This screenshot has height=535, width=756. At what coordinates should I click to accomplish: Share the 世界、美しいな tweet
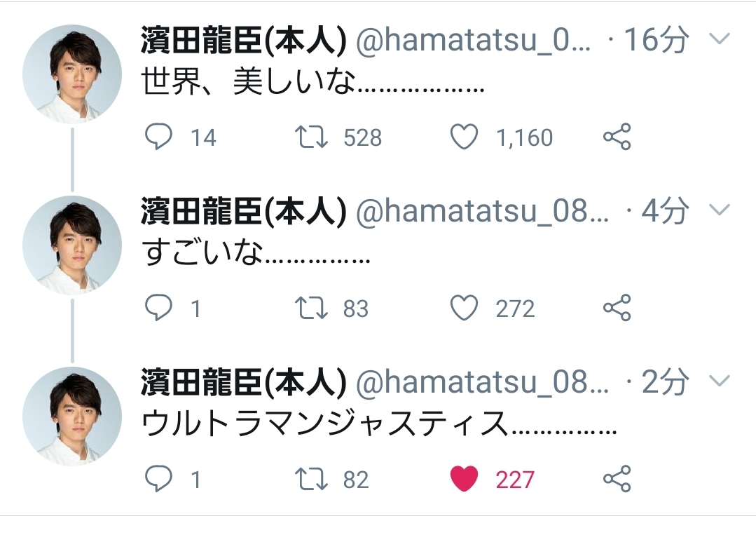(617, 137)
